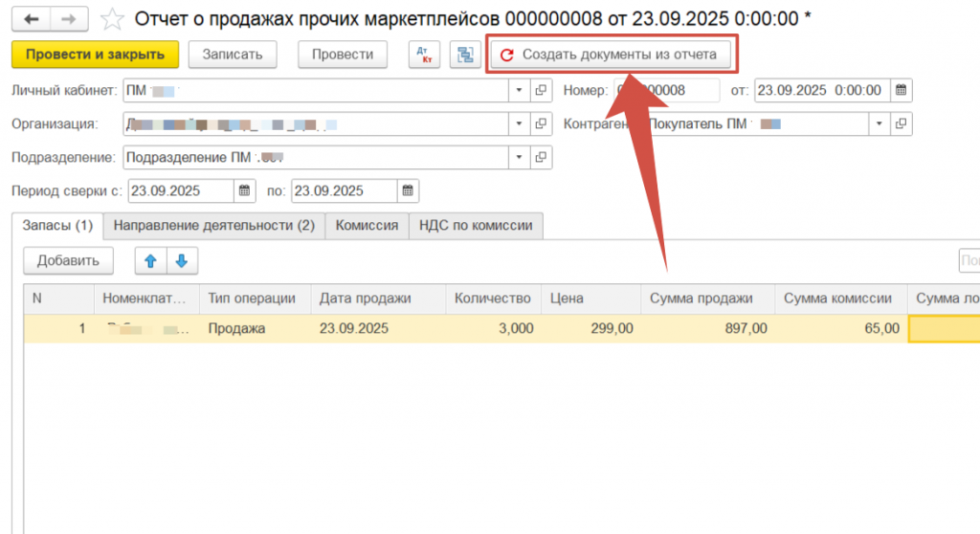
Task: Expand the Контрагент dropdown
Action: 880,123
